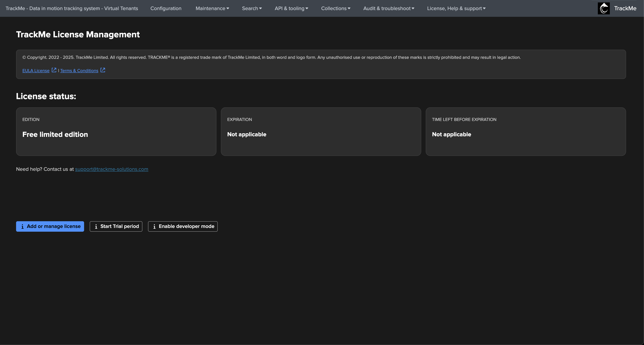
Task: Click the external-link icon beside EULA License
Action: (54, 70)
